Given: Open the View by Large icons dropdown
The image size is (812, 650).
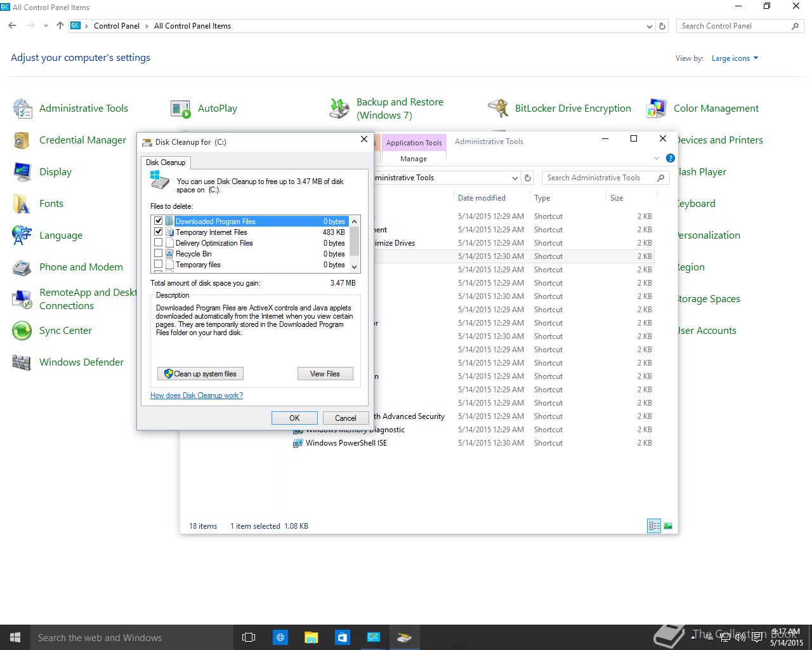Looking at the screenshot, I should 735,58.
